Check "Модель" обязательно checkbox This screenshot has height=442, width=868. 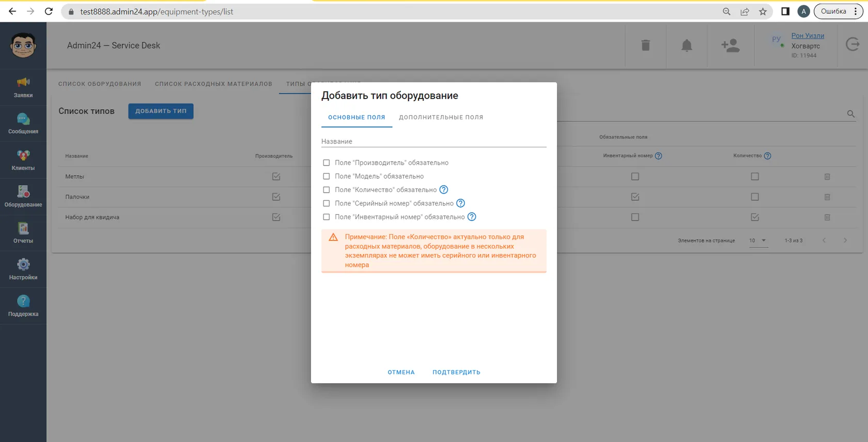[327, 176]
